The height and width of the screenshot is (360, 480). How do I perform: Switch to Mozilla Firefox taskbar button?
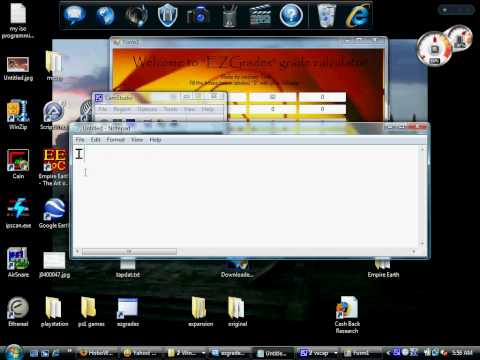point(97,353)
